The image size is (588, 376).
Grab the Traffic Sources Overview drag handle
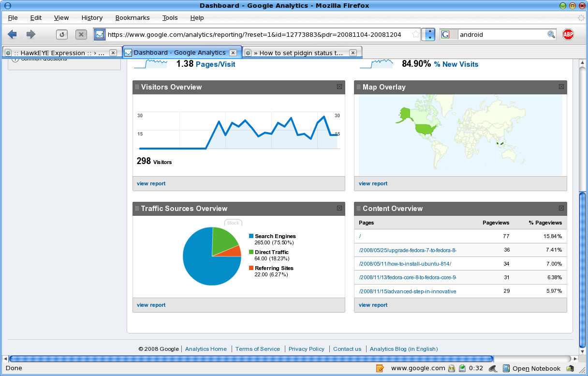tap(137, 209)
